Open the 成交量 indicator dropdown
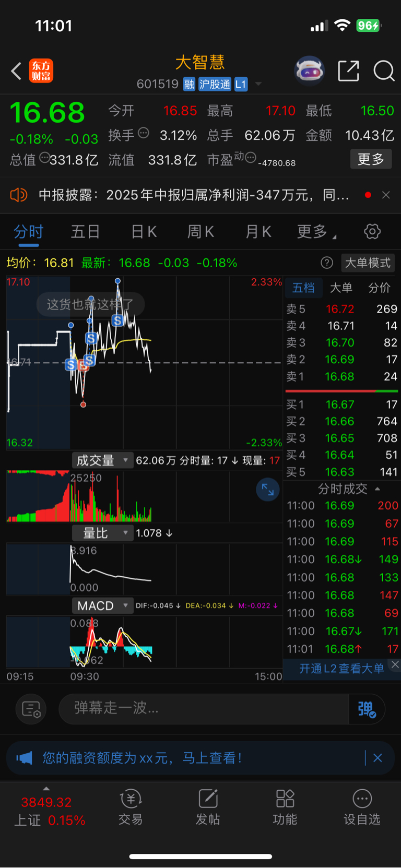 102,460
